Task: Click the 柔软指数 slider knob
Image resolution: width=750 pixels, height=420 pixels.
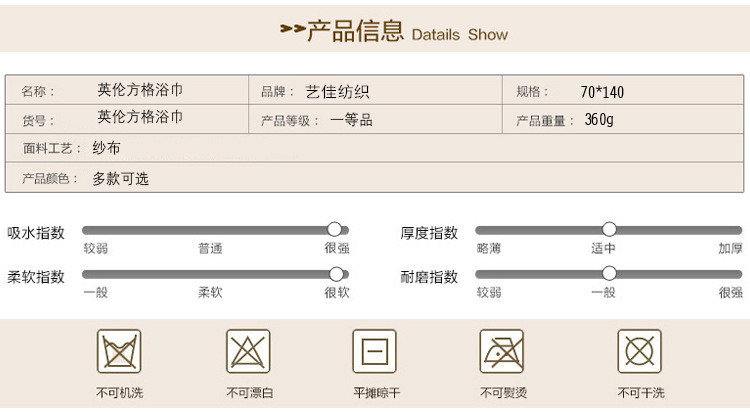Action: 336,274
